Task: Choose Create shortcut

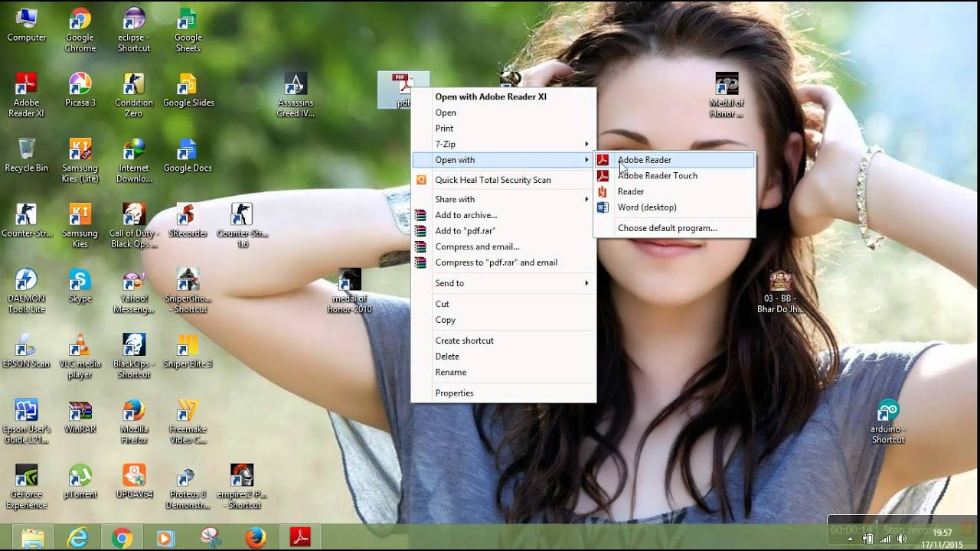Action: tap(504, 341)
